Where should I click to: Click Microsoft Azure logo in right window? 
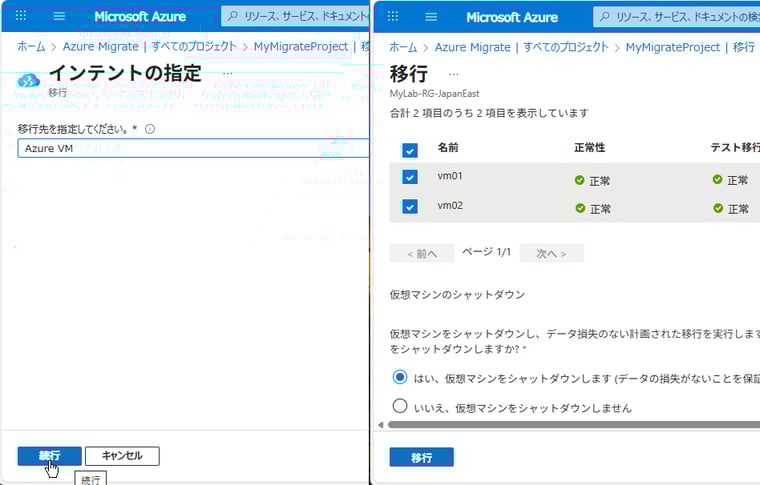512,17
